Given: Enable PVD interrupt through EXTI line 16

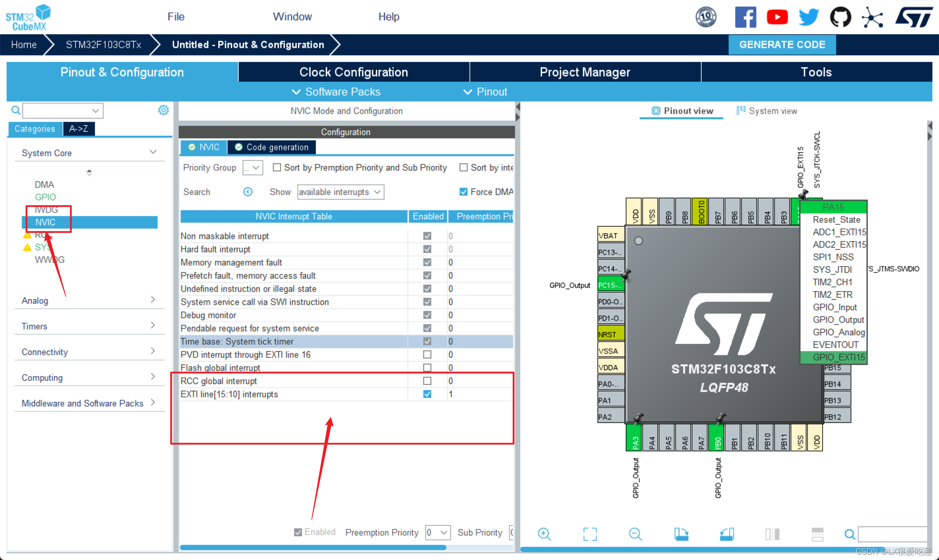Looking at the screenshot, I should pyautogui.click(x=427, y=354).
